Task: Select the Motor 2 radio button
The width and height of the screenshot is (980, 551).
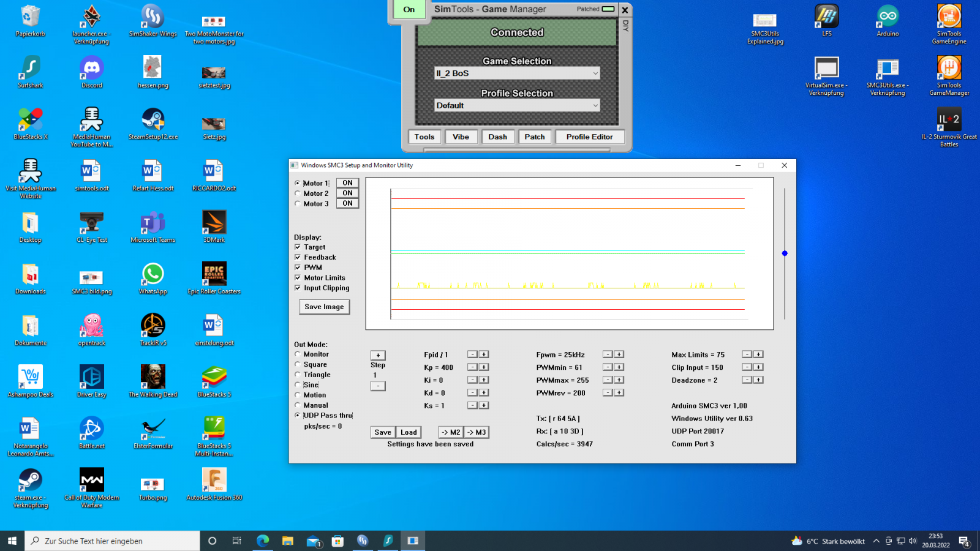Action: point(298,193)
